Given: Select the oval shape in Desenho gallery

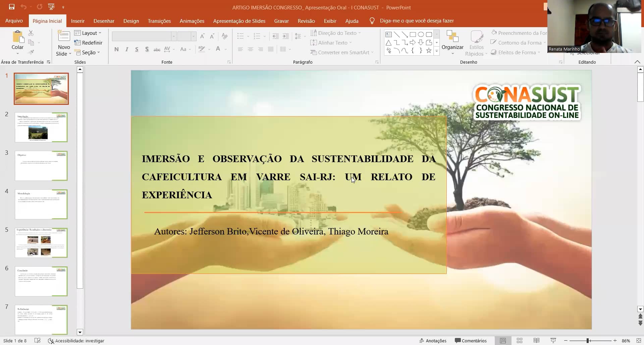Looking at the screenshot, I should coord(421,34).
